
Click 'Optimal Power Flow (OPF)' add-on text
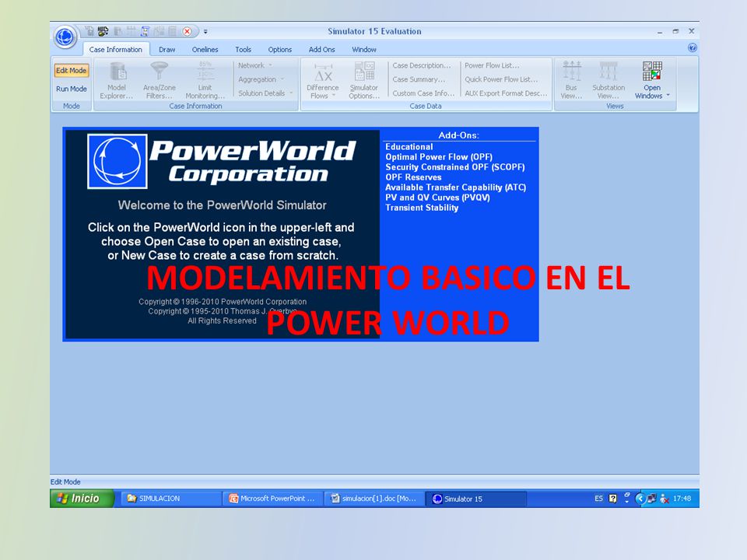(439, 157)
